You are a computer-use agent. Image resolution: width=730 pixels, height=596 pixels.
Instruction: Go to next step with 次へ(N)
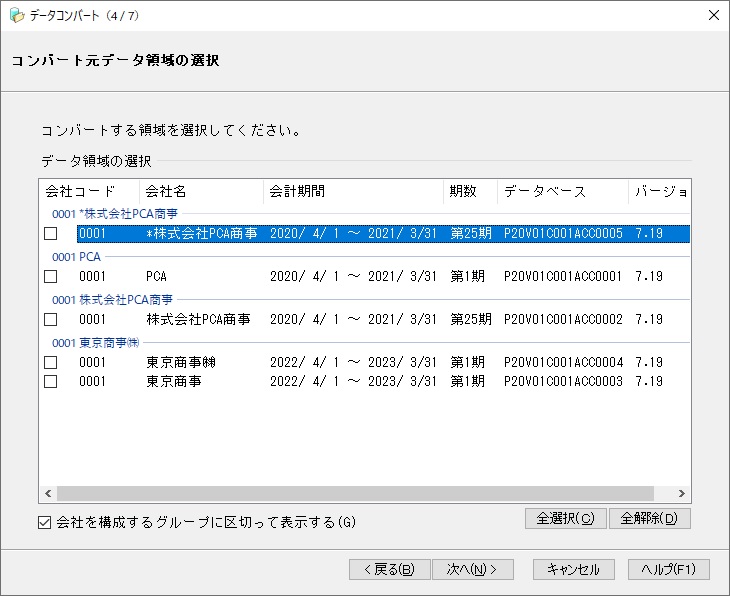(x=473, y=569)
